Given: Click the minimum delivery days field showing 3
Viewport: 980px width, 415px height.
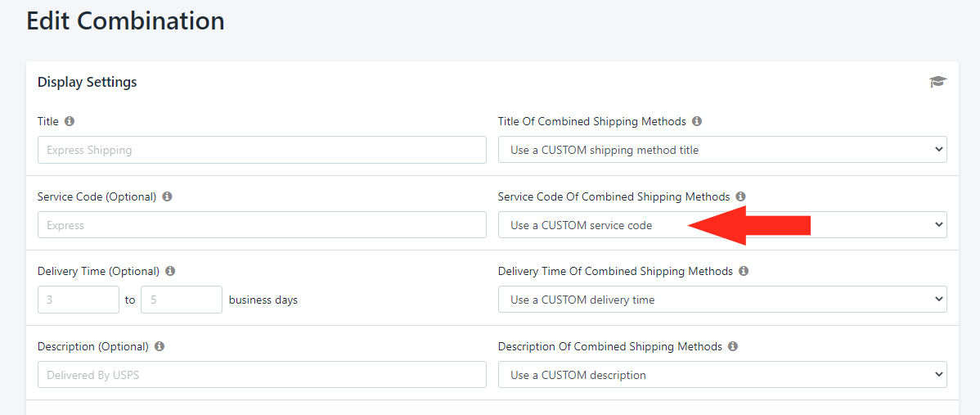Looking at the screenshot, I should (x=79, y=300).
